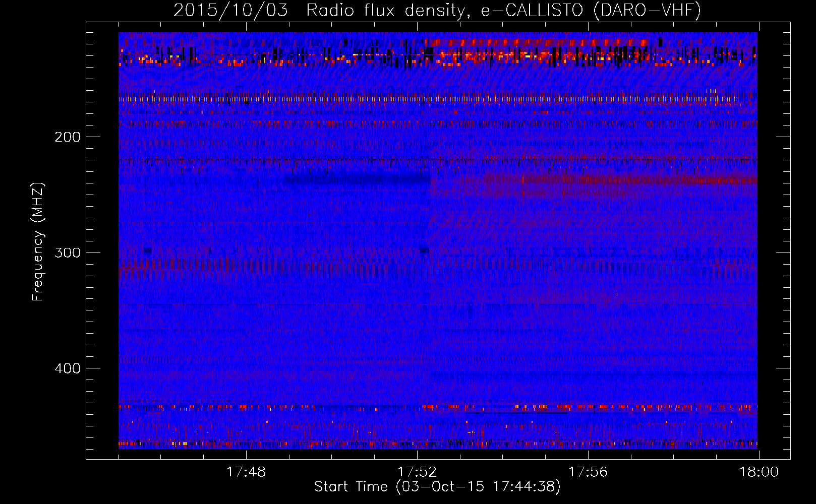Click the 18:00 time tick label
Viewport: 816px width, 504px height.
[x=759, y=472]
